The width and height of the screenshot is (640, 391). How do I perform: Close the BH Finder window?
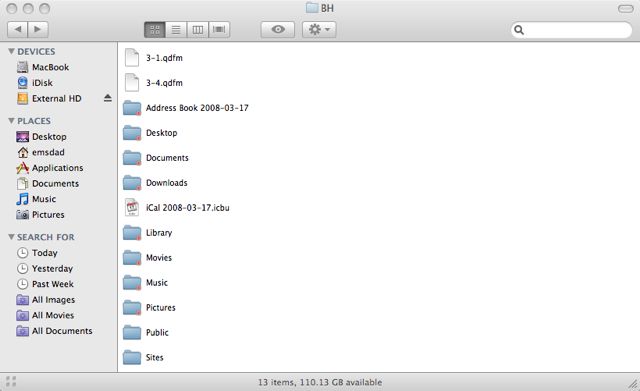tap(12, 8)
